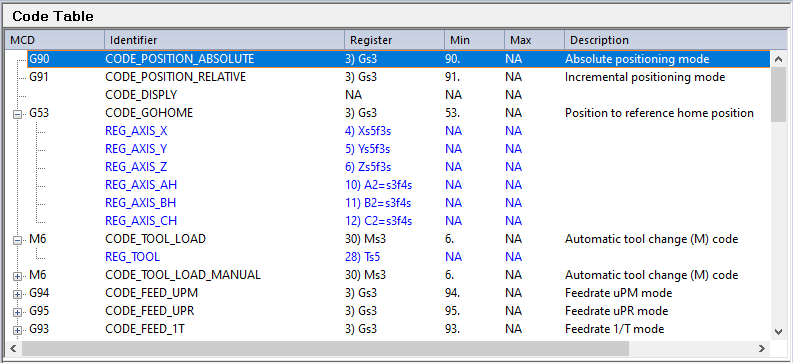Screen dimensions: 793x363
Task: Expand the G93 CODE_FEED_1T node
Action: pos(18,330)
